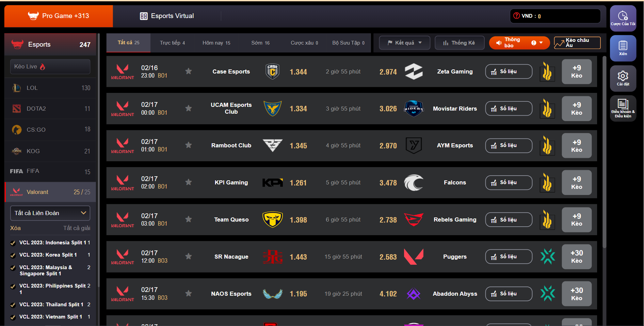Select DOTA2 in the esports sidebar
644x326 pixels.
pos(50,109)
